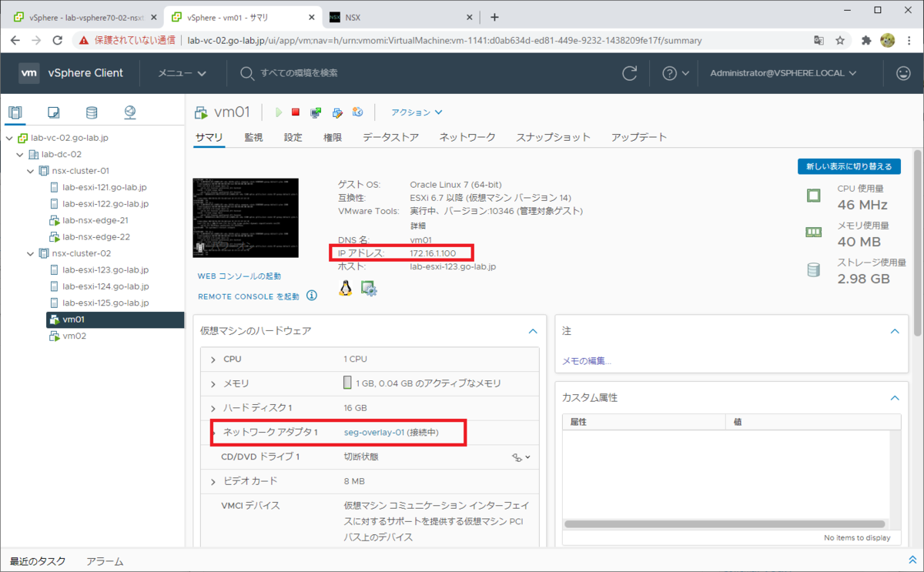Image resolution: width=924 pixels, height=572 pixels.
Task: Go back in the browser
Action: click(15, 40)
